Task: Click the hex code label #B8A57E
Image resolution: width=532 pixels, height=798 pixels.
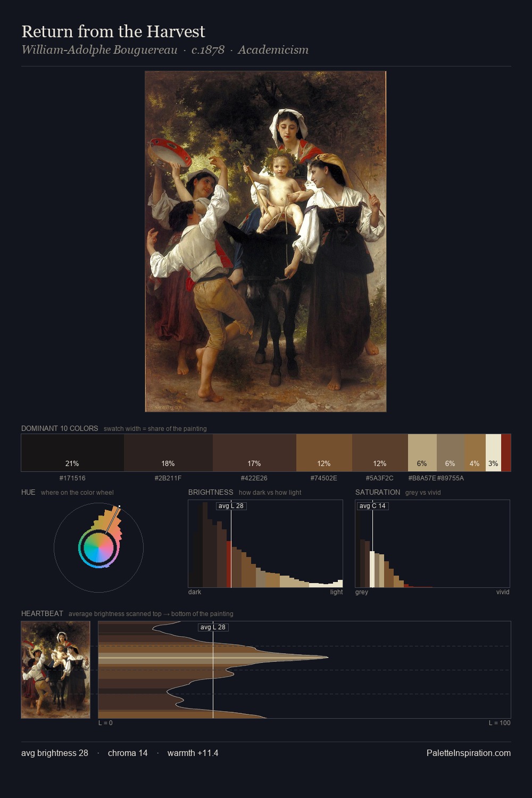Action: tap(422, 478)
